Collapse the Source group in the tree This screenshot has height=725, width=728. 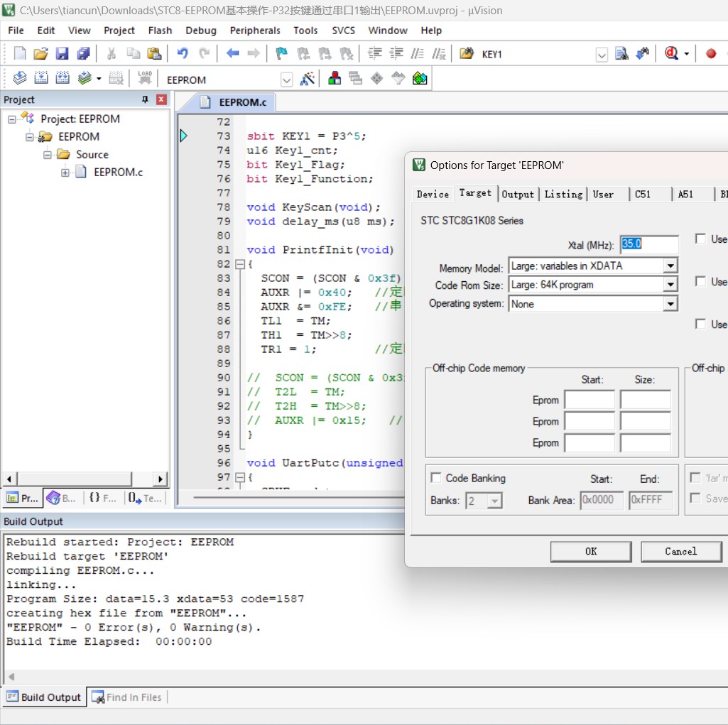coord(48,155)
